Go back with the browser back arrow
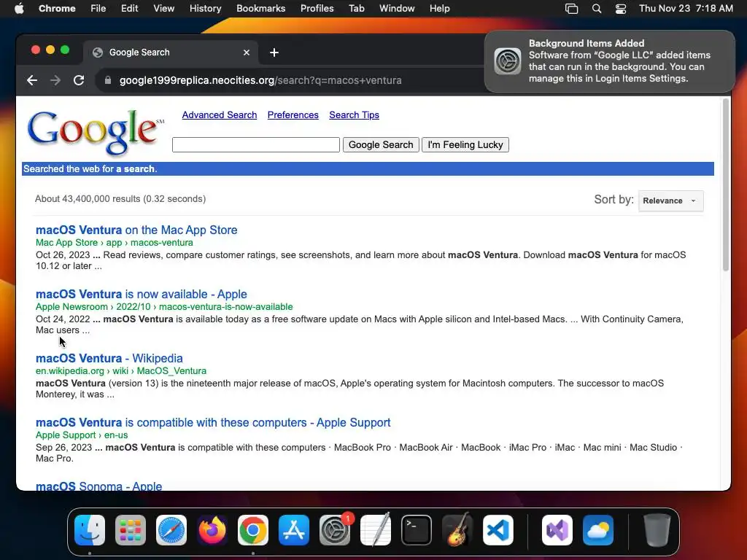This screenshot has width=747, height=560. tap(32, 80)
